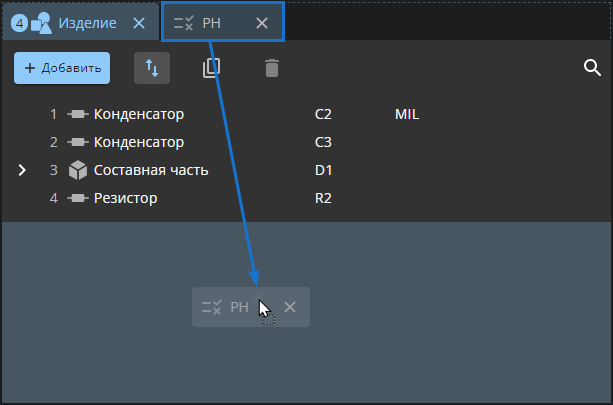Screen dimensions: 613x405
Task: Open search with magnifier icon
Action: [x=592, y=68]
